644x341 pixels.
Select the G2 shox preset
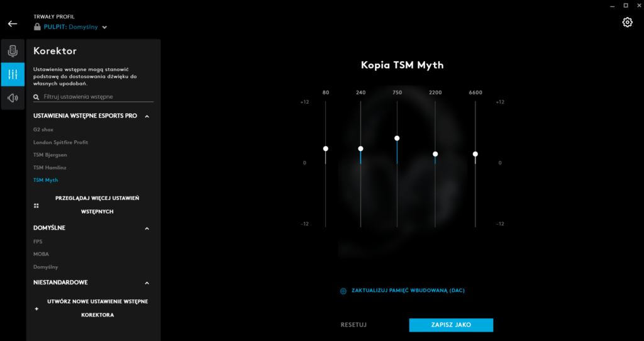click(45, 130)
